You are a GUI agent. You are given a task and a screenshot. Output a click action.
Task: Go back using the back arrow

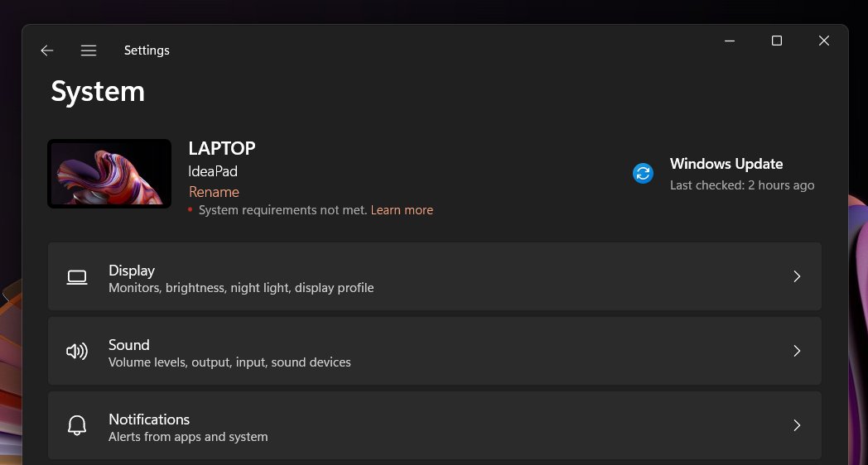click(47, 50)
